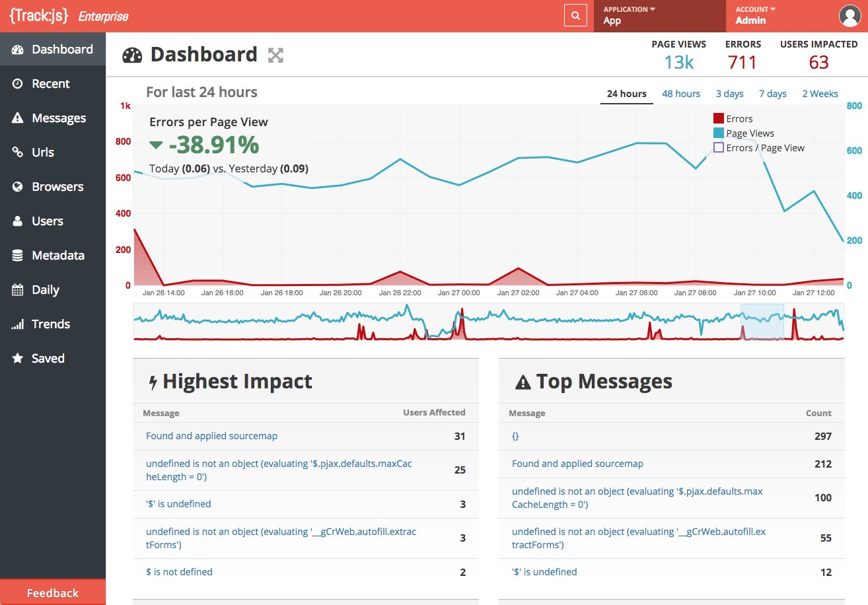868x605 pixels.
Task: Open Daily via the calendar icon
Action: point(18,290)
